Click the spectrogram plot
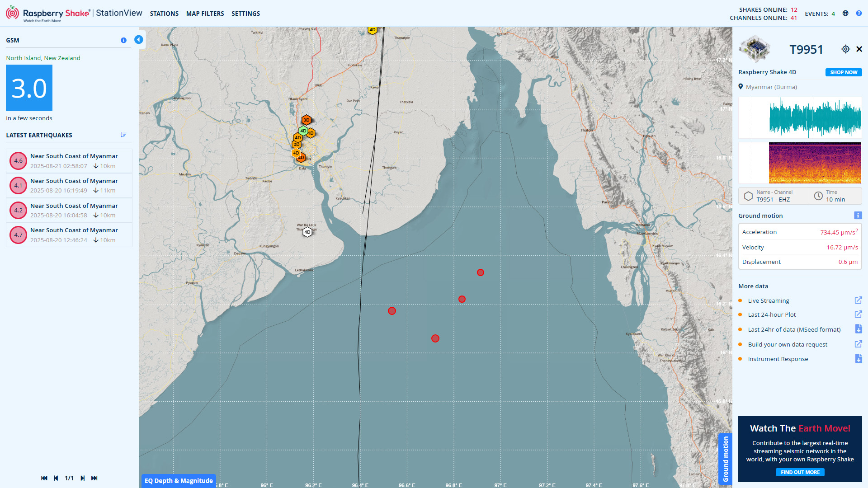 coord(800,163)
